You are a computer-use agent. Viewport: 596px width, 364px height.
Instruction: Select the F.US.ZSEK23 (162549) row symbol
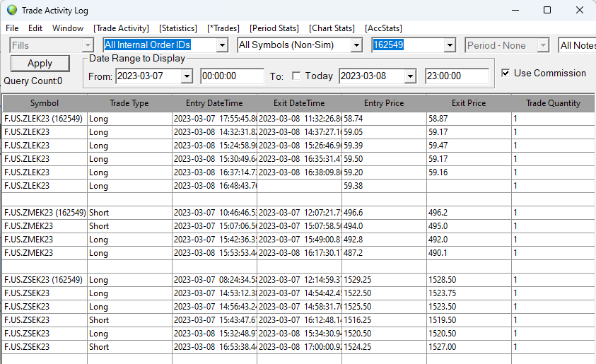coord(43,280)
